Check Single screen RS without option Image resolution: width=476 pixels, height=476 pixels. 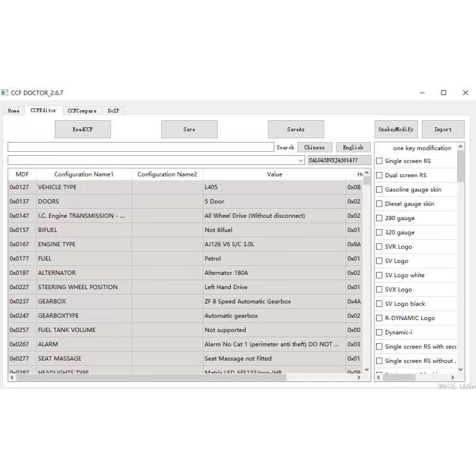(x=379, y=361)
